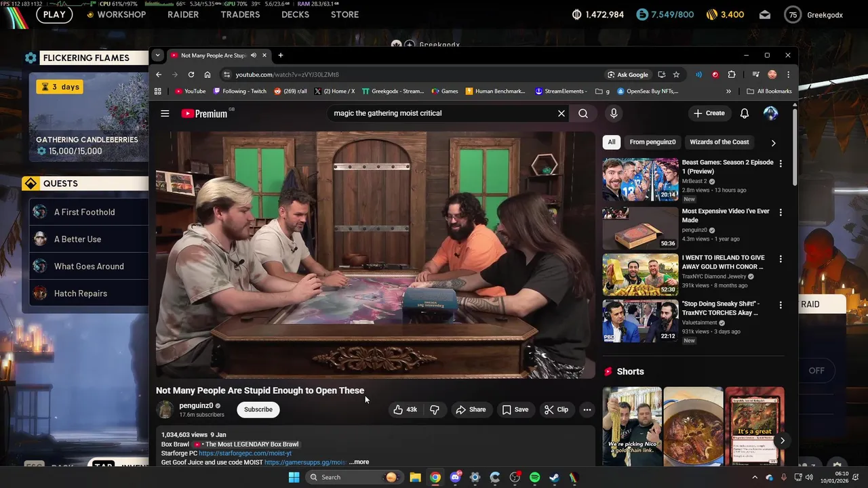Start voice search with microphone icon
Screen dimensions: 868x488
coord(614,113)
